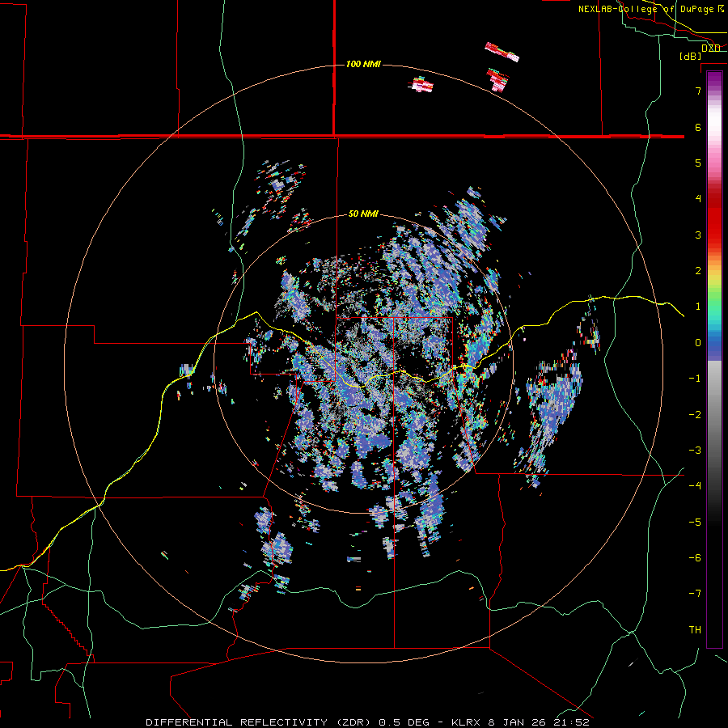Click the "6" value on the color scale
The width and height of the screenshot is (728, 728).
click(x=698, y=127)
